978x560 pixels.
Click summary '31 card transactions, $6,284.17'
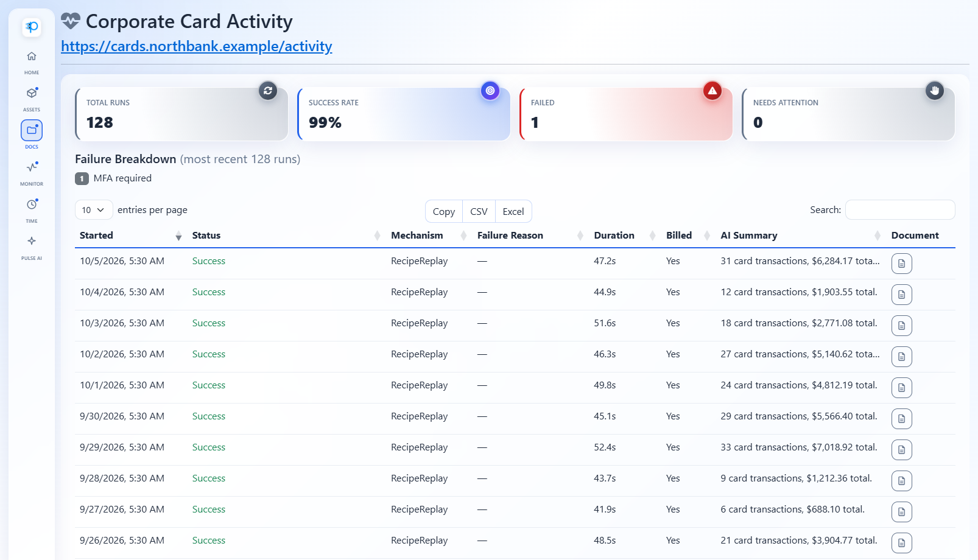pyautogui.click(x=800, y=261)
